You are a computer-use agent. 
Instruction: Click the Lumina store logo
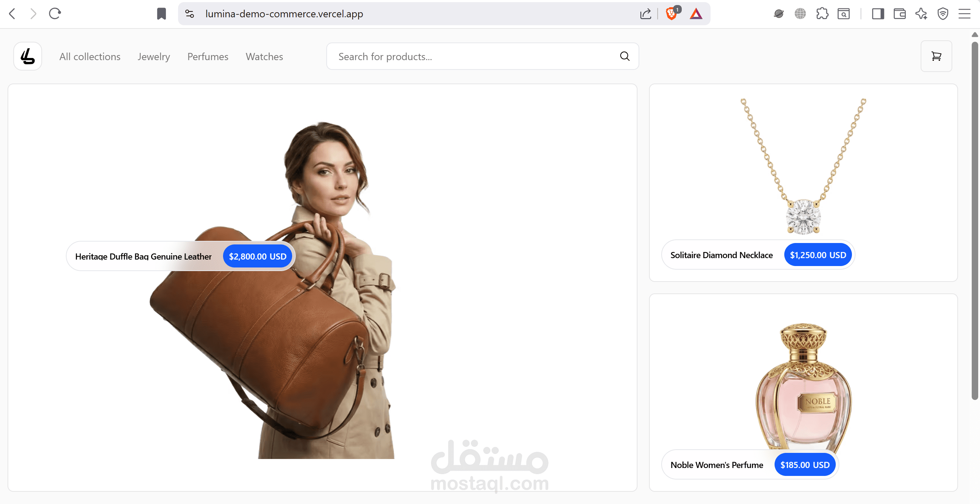(x=27, y=56)
